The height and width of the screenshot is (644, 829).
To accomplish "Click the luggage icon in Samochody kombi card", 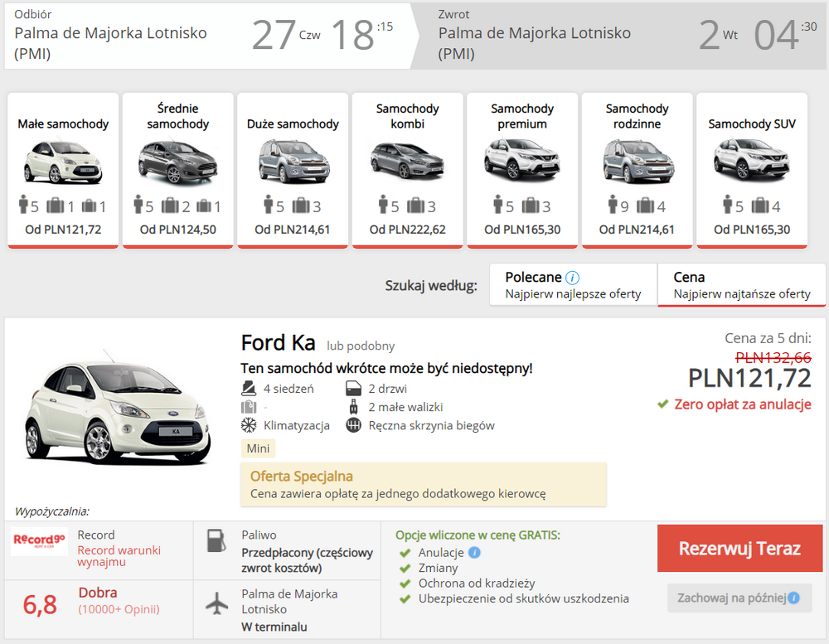I will coord(415,205).
